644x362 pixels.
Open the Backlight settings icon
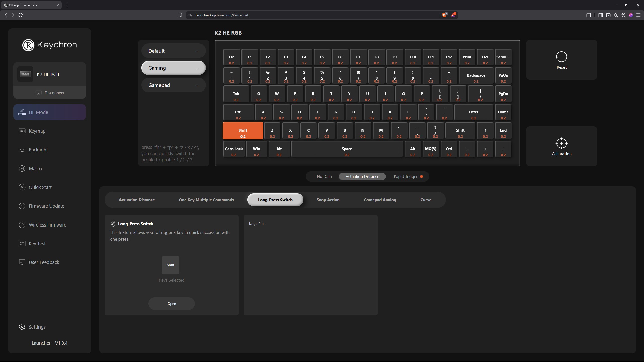pos(22,150)
